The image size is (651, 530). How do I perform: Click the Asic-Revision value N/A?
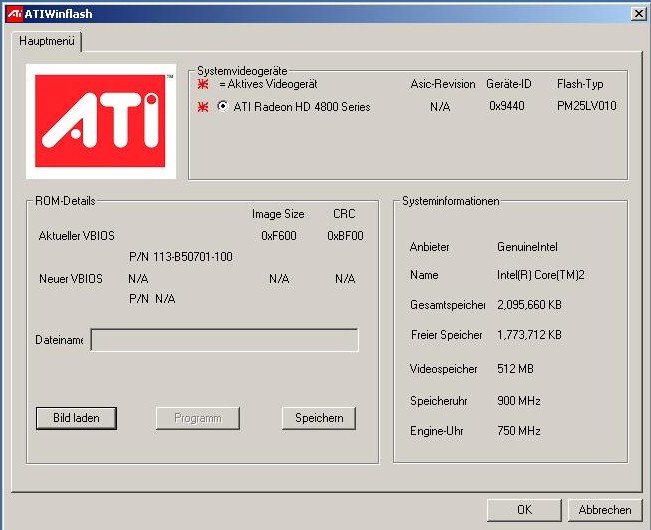(x=440, y=107)
